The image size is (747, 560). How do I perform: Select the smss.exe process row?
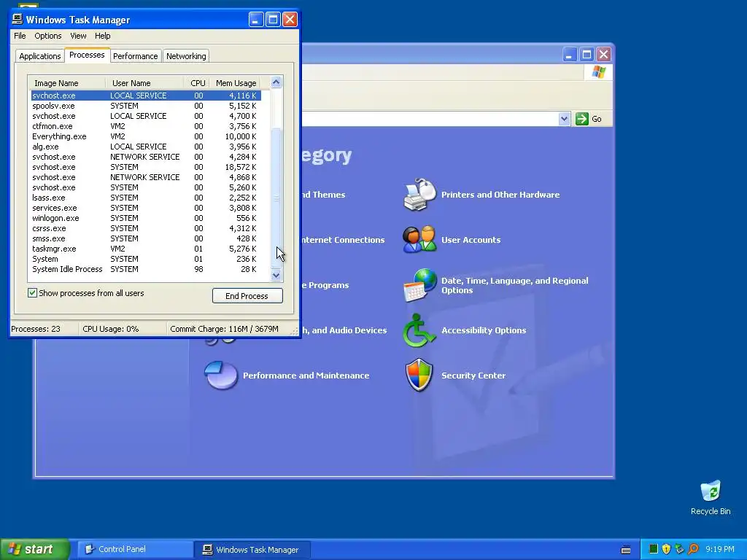[x=146, y=238]
